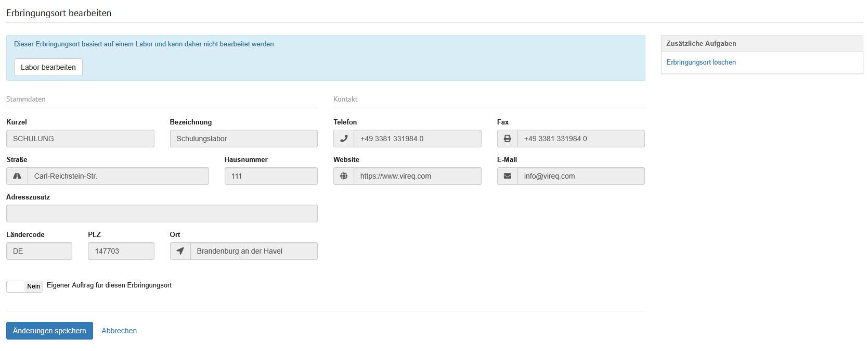Click the envelope icon beside E-Mail field
Image resolution: width=868 pixels, height=351 pixels.
click(x=508, y=176)
